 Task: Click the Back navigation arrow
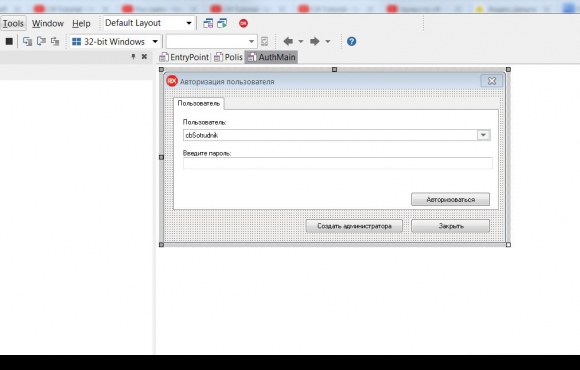(288, 41)
